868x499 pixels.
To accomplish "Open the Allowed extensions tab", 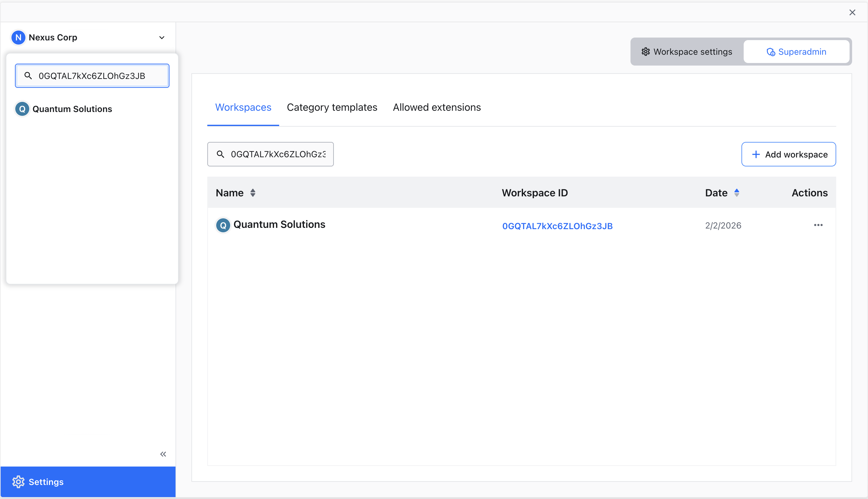I will (x=437, y=107).
